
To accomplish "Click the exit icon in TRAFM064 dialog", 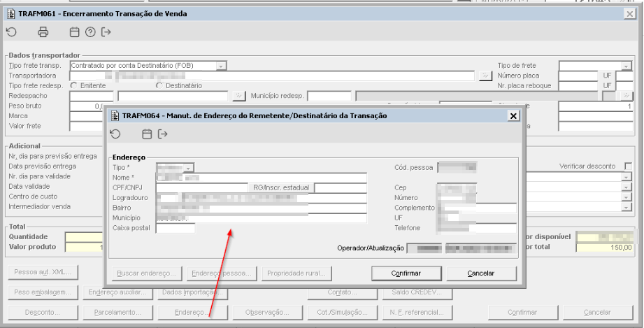I will (163, 134).
